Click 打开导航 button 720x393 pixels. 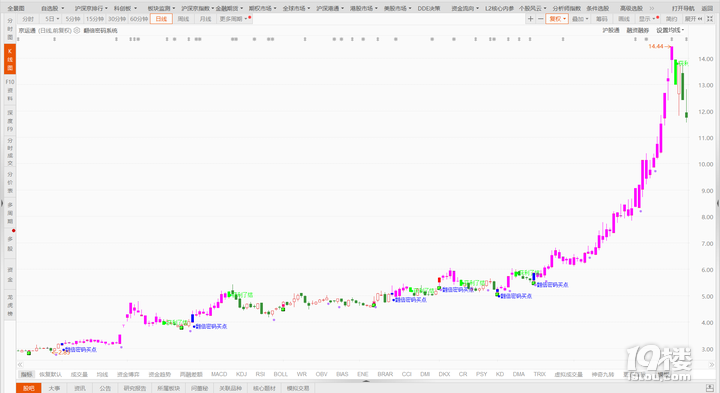[x=683, y=8]
